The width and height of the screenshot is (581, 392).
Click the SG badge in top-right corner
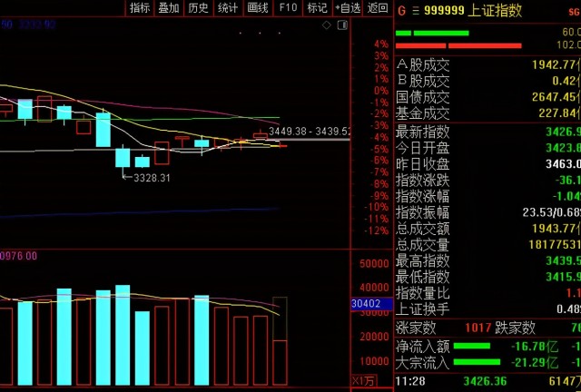point(572,10)
